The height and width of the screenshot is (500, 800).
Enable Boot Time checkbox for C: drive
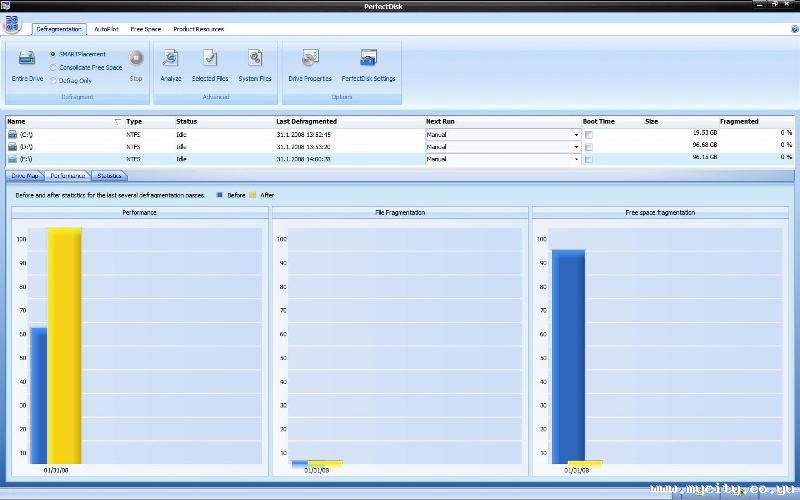(589, 134)
